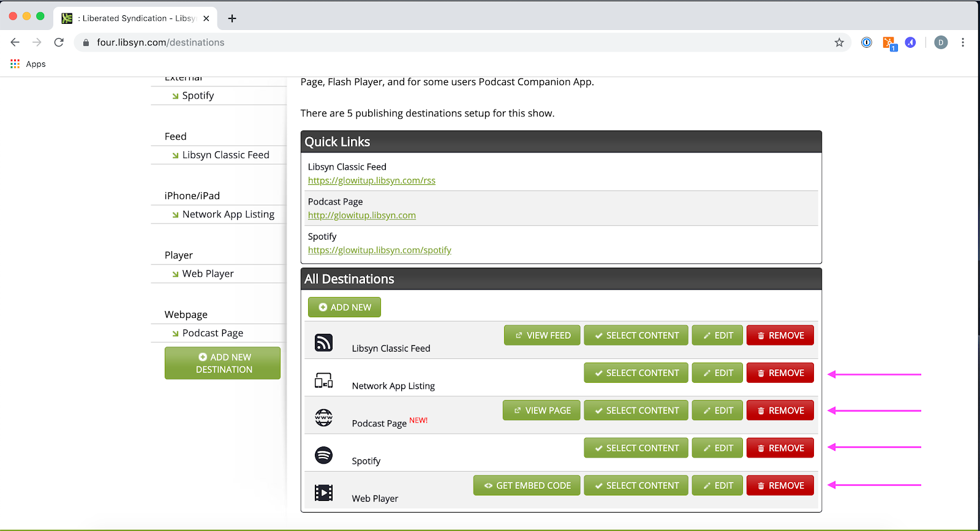
Task: Click the Network App Listing devices icon
Action: point(323,380)
